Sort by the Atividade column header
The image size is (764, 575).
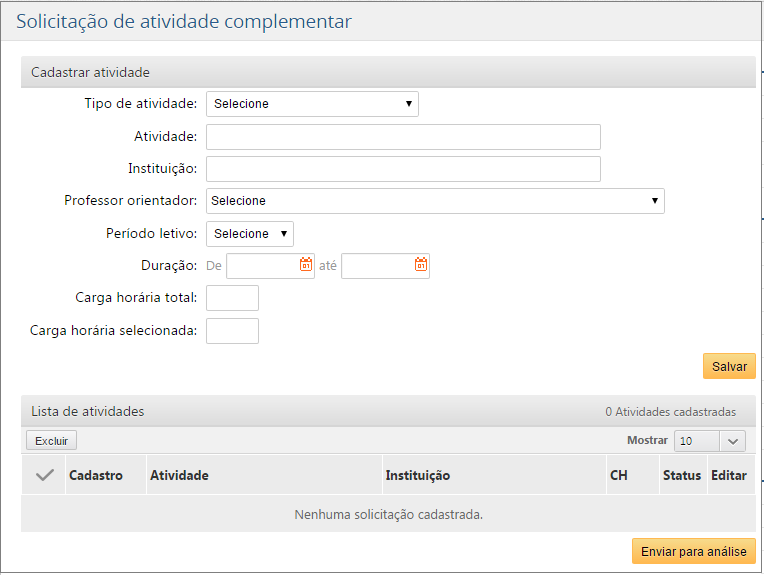180,476
